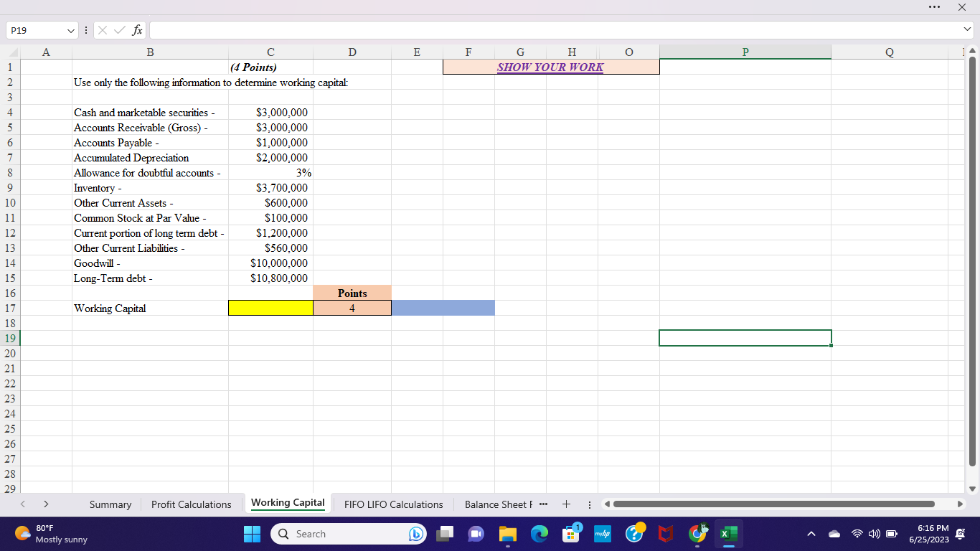Click the SHOW YOUR WORK link
This screenshot has width=980, height=551.
550,67
